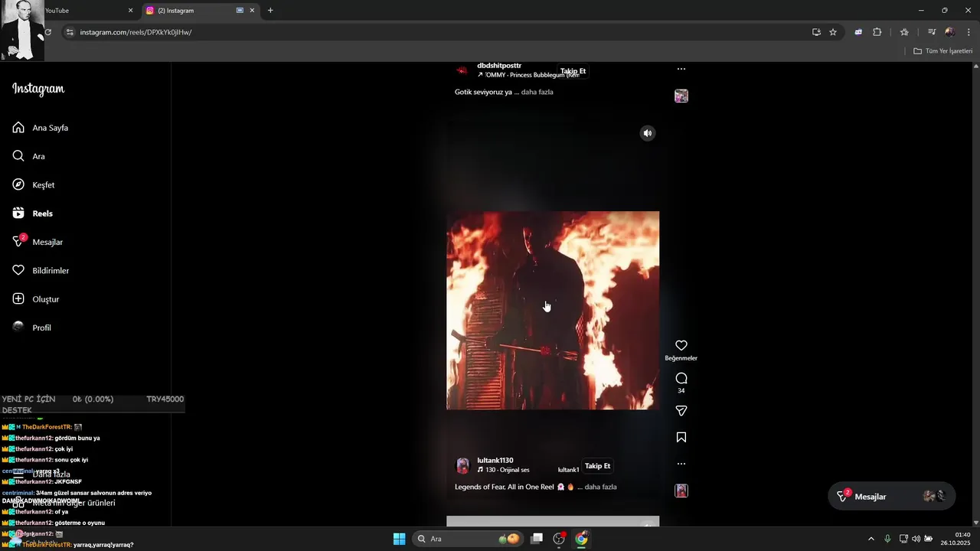Open Task View on the taskbar
980x551 pixels.
coord(537,539)
